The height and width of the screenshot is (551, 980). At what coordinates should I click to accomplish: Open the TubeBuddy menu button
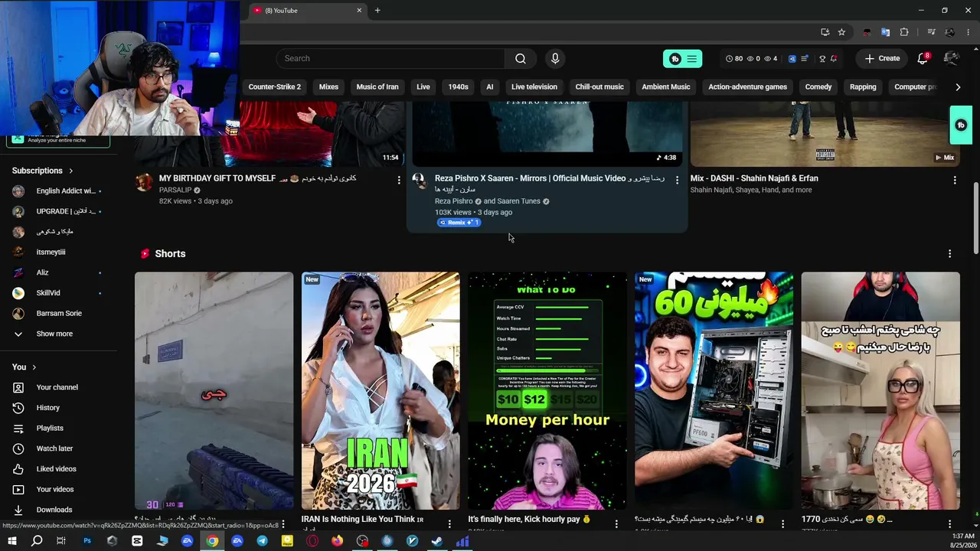(682, 58)
